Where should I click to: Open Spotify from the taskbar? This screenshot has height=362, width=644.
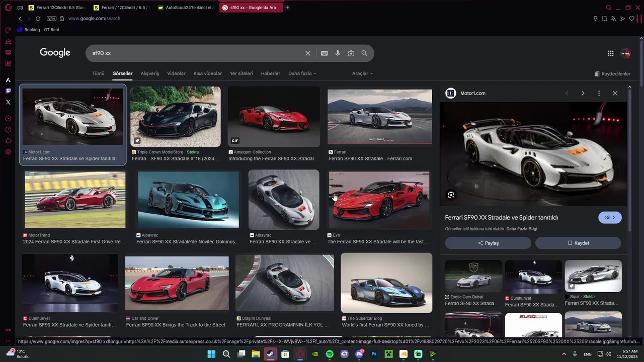(x=330, y=354)
